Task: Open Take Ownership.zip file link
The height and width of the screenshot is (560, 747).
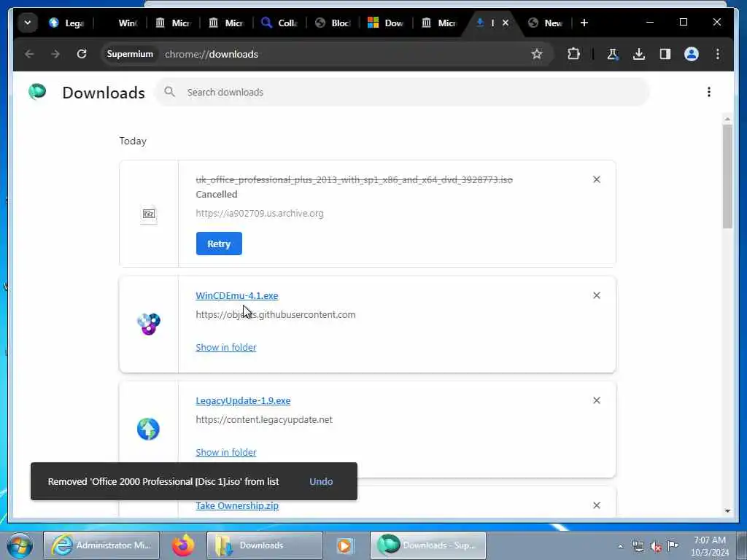Action: [x=237, y=506]
